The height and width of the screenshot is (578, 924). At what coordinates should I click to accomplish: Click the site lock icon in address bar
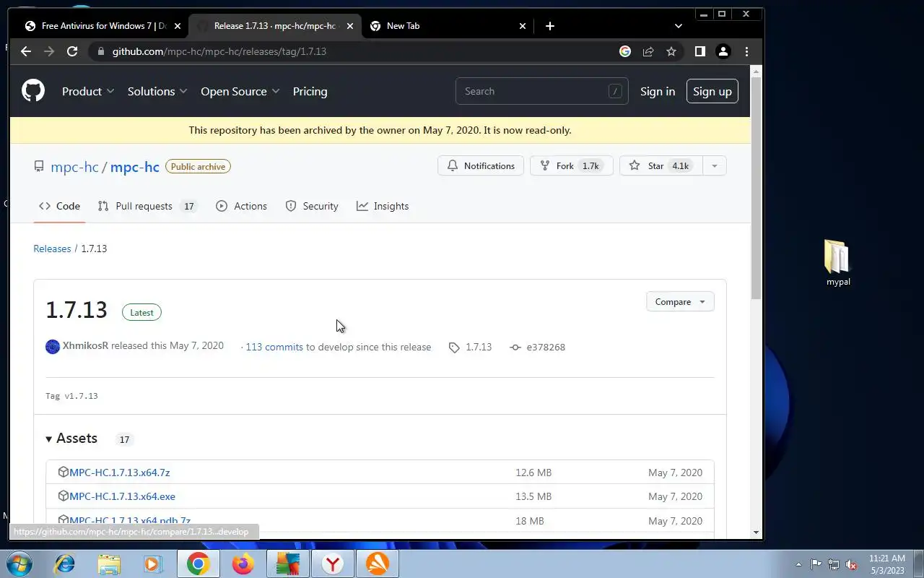100,51
